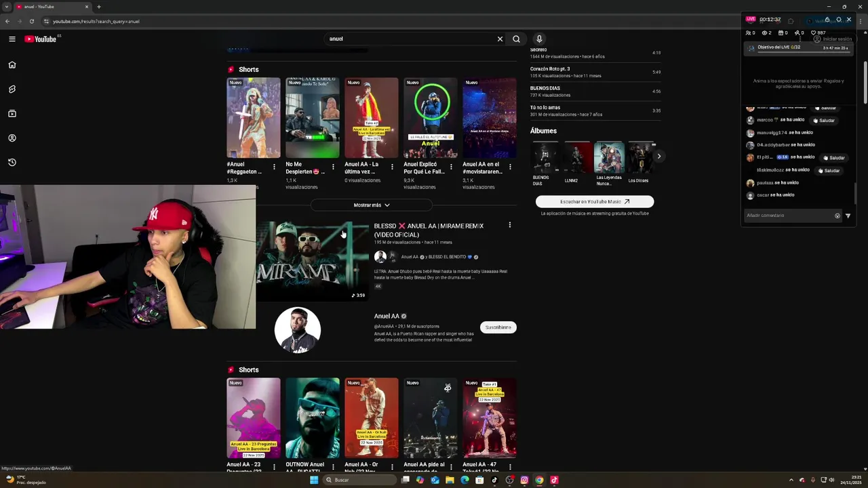Click the magnifier search button
Image resolution: width=868 pixels, height=488 pixels.
point(517,39)
